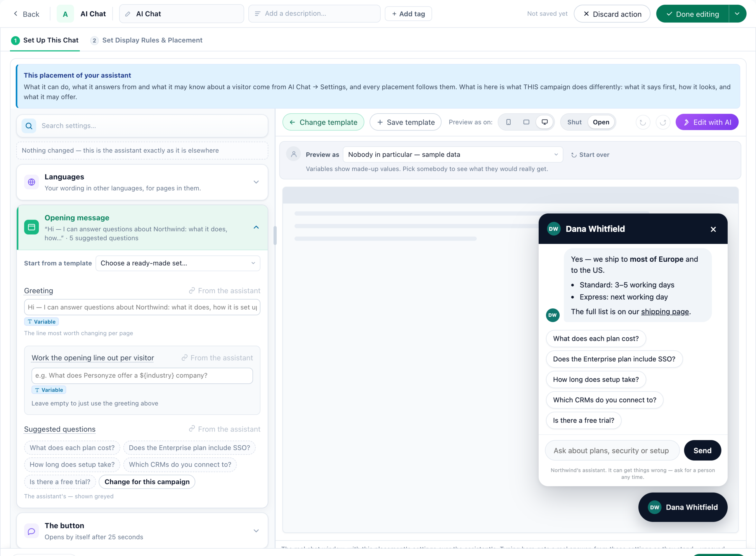The width and height of the screenshot is (756, 556).
Task: Select the mobile phone preview icon
Action: (x=508, y=122)
